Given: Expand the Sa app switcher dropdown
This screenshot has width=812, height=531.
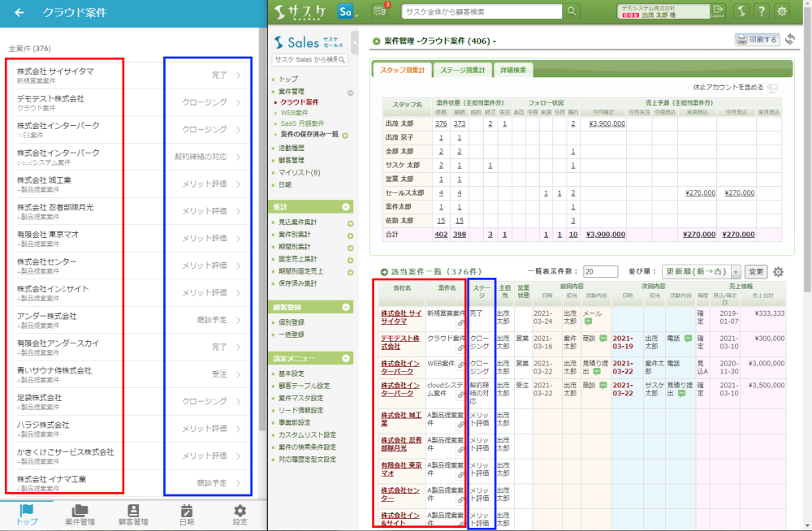Looking at the screenshot, I should click(x=350, y=11).
